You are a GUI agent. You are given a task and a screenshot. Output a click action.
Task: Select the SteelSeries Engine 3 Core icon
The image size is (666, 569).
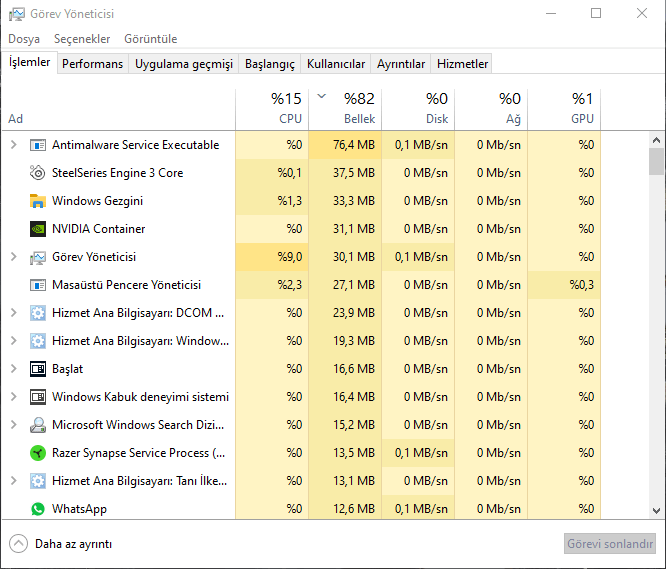click(39, 173)
